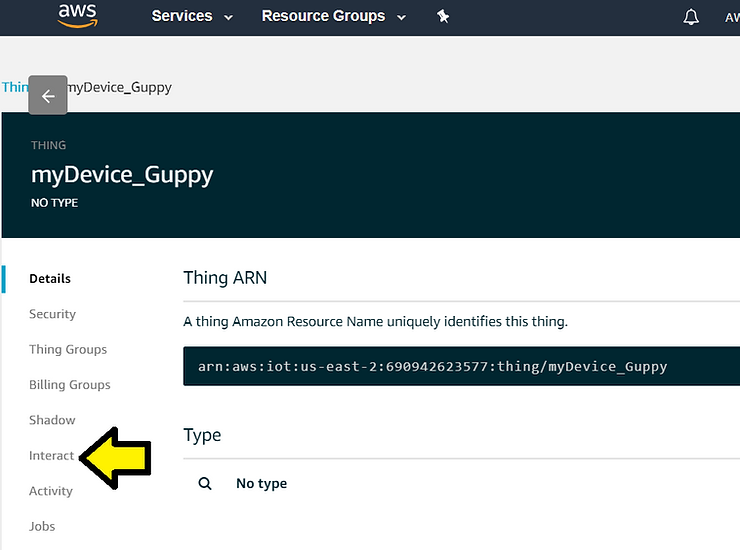
Task: Click the AWS logo home icon
Action: [77, 16]
